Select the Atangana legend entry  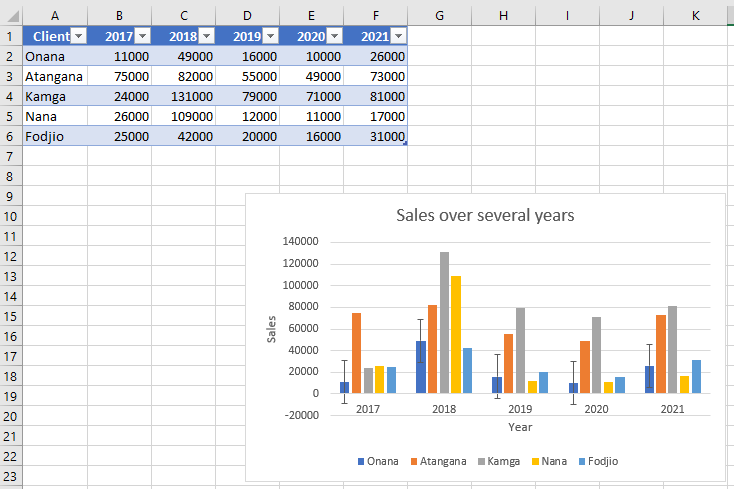439,461
